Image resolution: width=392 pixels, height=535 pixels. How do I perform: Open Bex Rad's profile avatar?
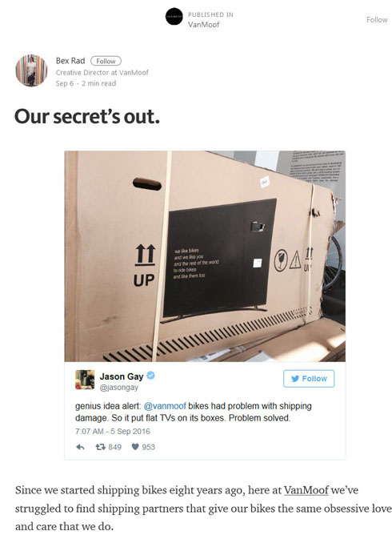31,70
